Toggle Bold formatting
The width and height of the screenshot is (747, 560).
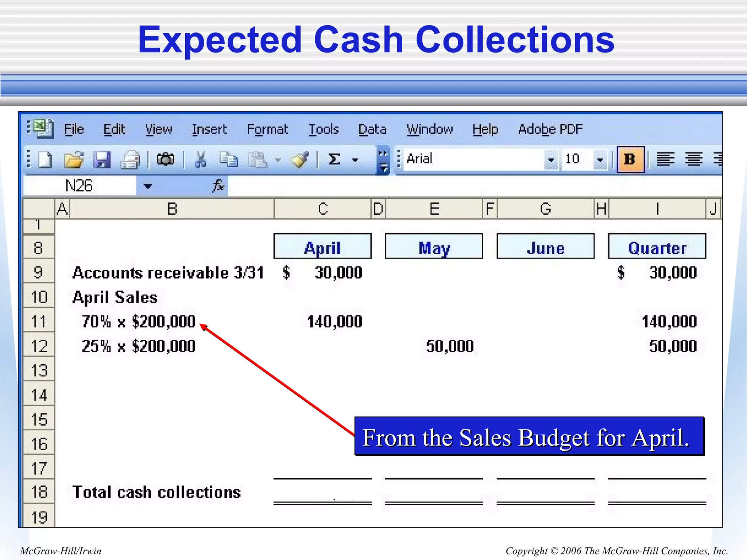(x=630, y=159)
